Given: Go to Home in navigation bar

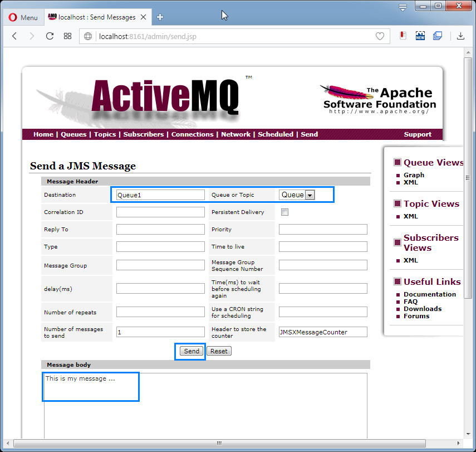Looking at the screenshot, I should (43, 134).
